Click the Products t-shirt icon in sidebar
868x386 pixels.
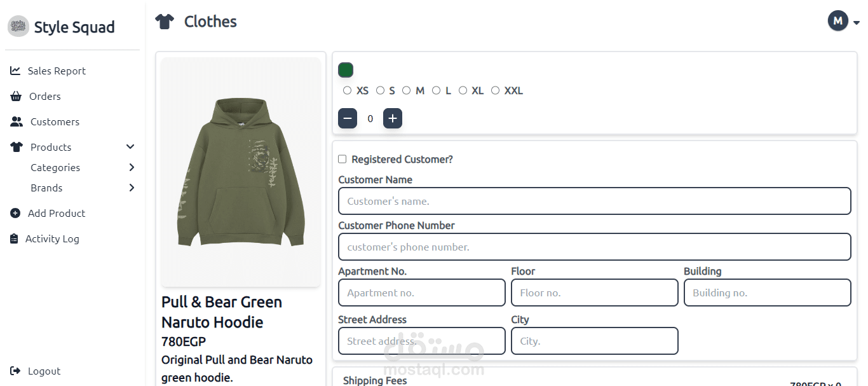(x=17, y=147)
